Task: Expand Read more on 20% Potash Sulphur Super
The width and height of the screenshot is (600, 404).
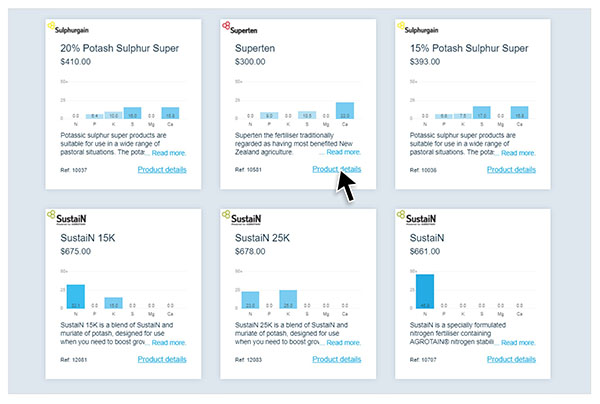Action: (x=166, y=153)
